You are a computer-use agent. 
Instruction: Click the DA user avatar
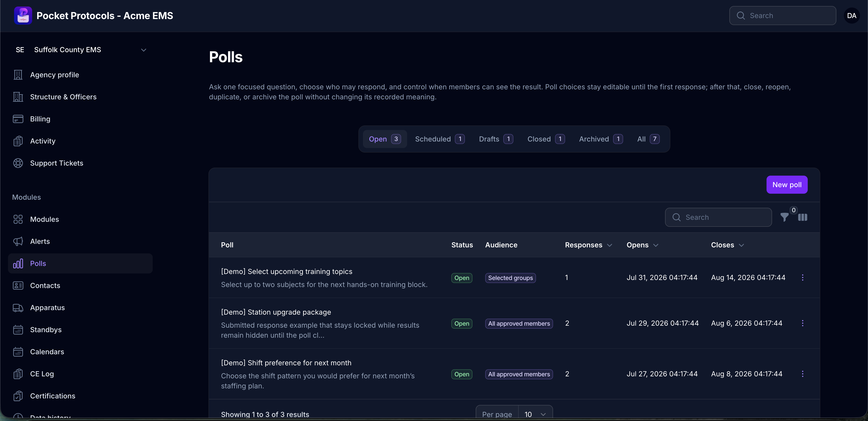[x=851, y=16]
